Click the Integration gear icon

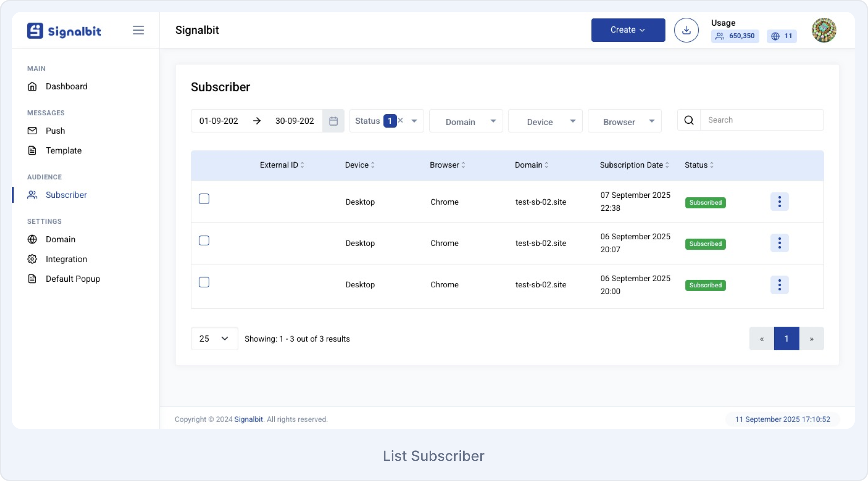click(x=33, y=259)
